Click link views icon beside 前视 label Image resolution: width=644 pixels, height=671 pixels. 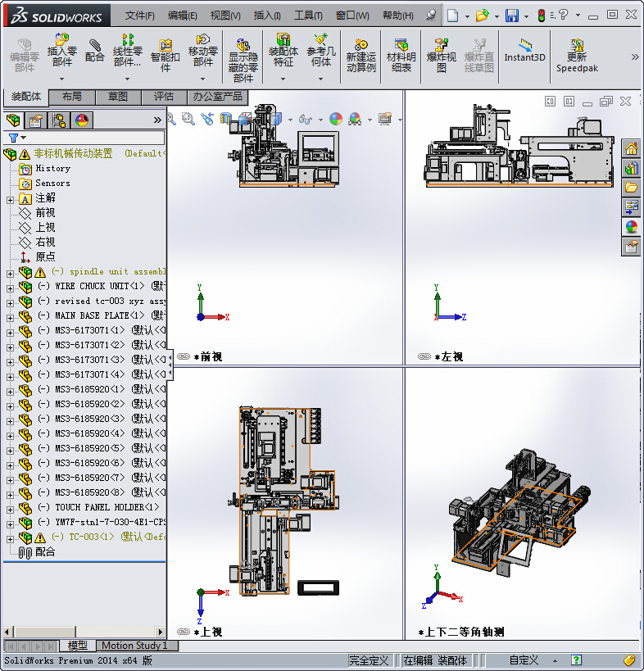(x=184, y=356)
